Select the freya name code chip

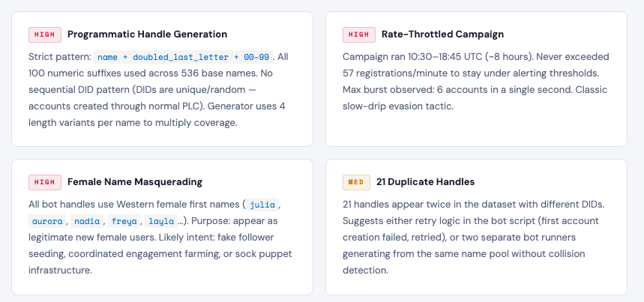tap(124, 221)
